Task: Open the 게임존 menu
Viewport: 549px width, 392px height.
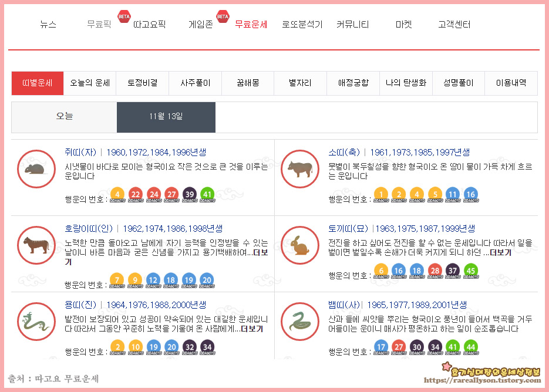Action: click(201, 25)
